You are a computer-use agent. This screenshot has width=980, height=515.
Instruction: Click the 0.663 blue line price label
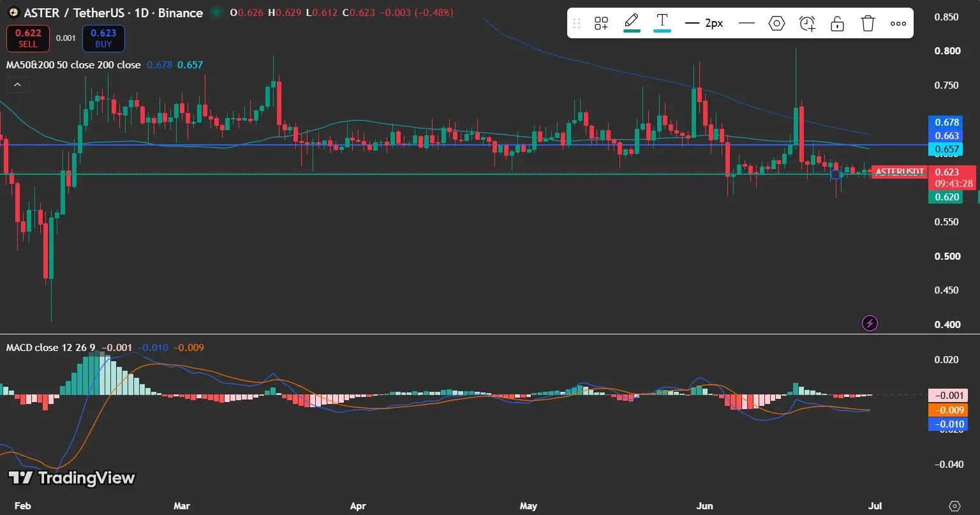coord(947,135)
